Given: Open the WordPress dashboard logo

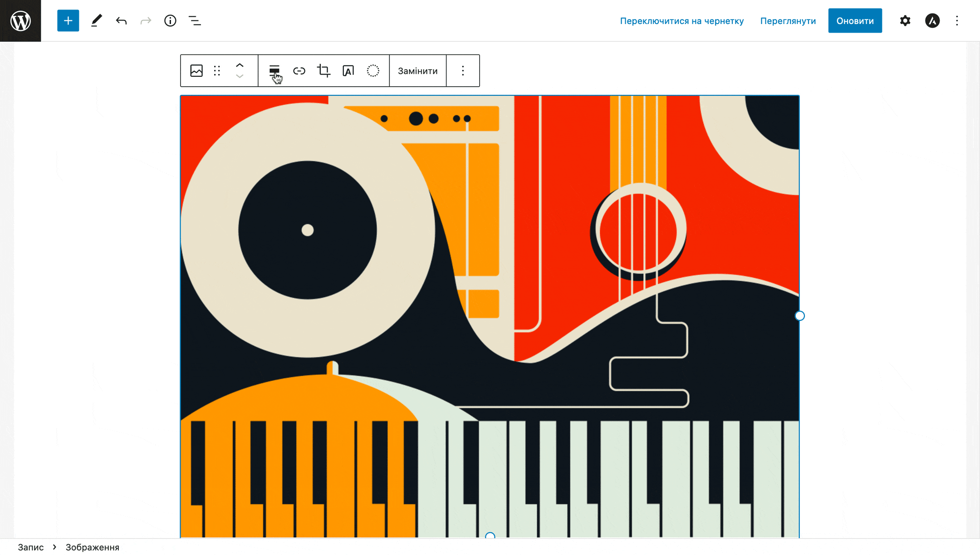Looking at the screenshot, I should click(20, 20).
